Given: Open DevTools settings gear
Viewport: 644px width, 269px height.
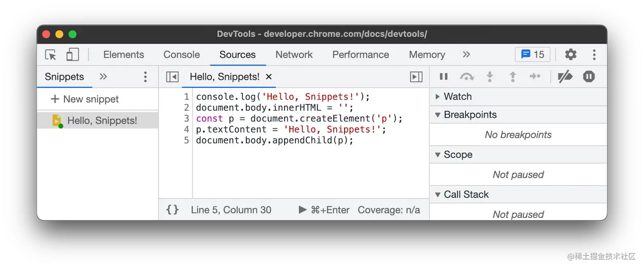Looking at the screenshot, I should [x=570, y=55].
